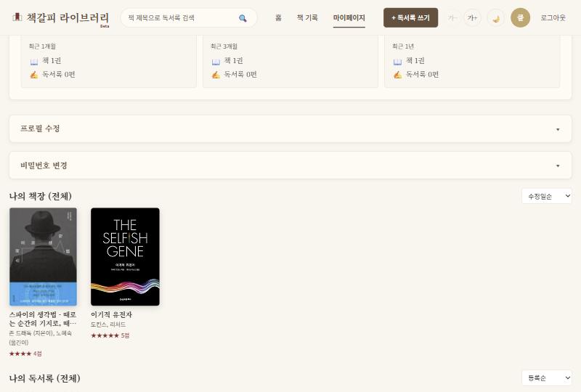Expand the 프로필 수정 section arrow
The width and height of the screenshot is (581, 392).
(x=558, y=129)
